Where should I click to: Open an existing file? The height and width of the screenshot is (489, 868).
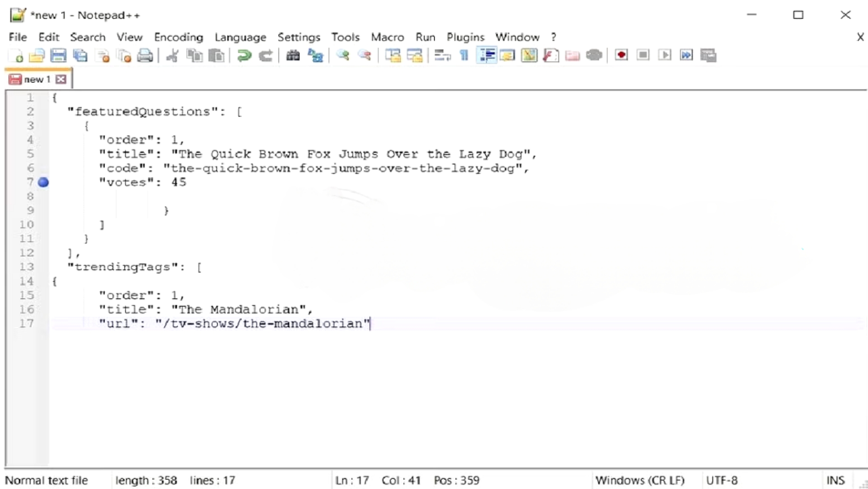(37, 55)
